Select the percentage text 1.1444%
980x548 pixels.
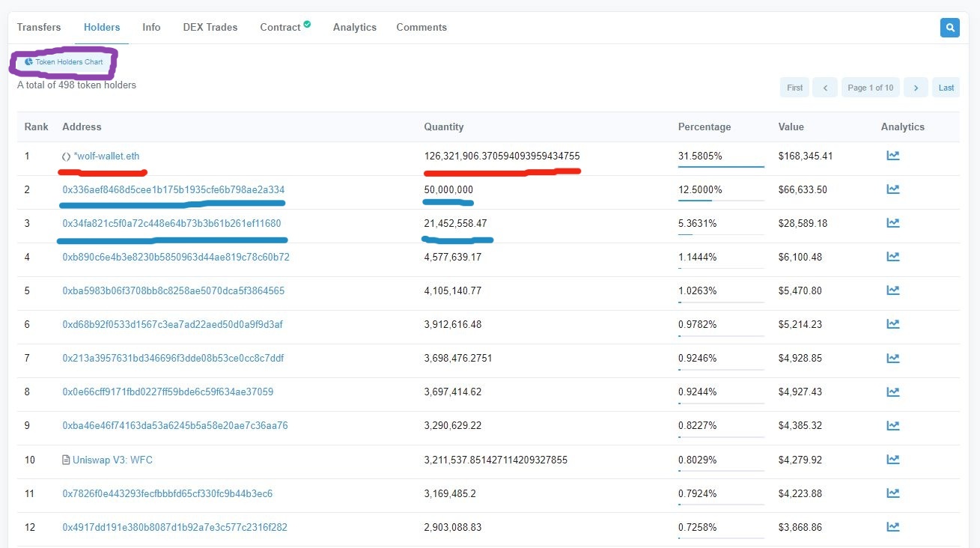(698, 257)
